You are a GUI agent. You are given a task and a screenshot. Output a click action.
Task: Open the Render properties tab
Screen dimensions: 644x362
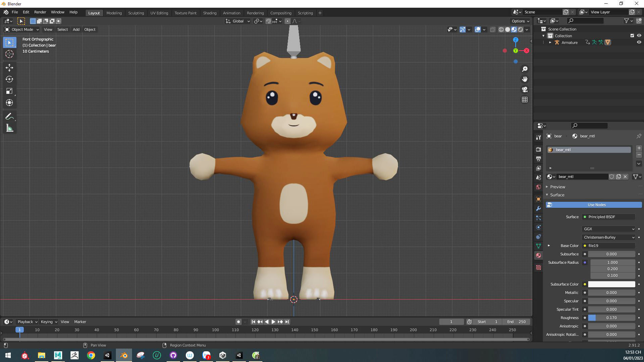pos(538,149)
